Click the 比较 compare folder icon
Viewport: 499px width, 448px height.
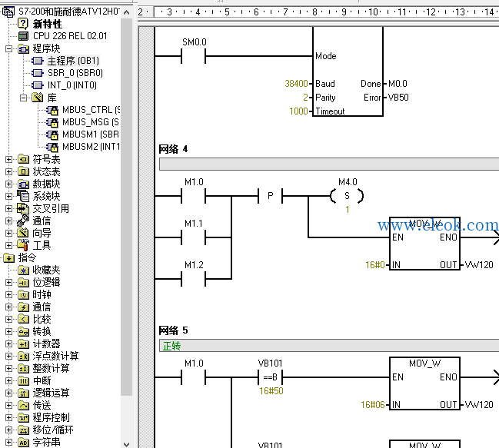[24, 319]
